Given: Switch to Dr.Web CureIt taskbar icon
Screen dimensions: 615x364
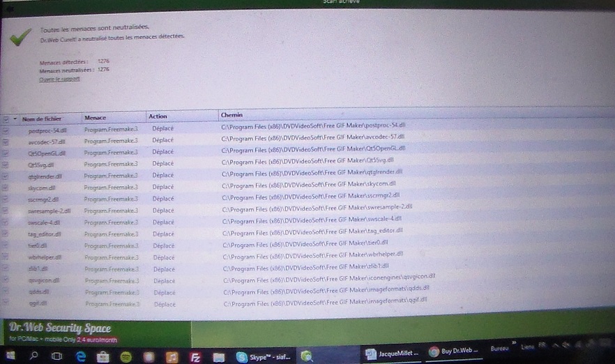Looking at the screenshot, I should (x=306, y=356).
